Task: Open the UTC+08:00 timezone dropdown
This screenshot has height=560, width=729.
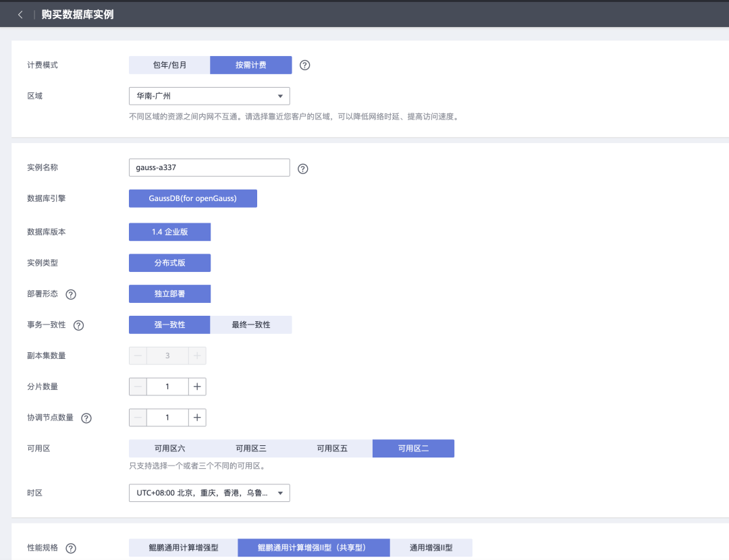Action: pyautogui.click(x=209, y=493)
